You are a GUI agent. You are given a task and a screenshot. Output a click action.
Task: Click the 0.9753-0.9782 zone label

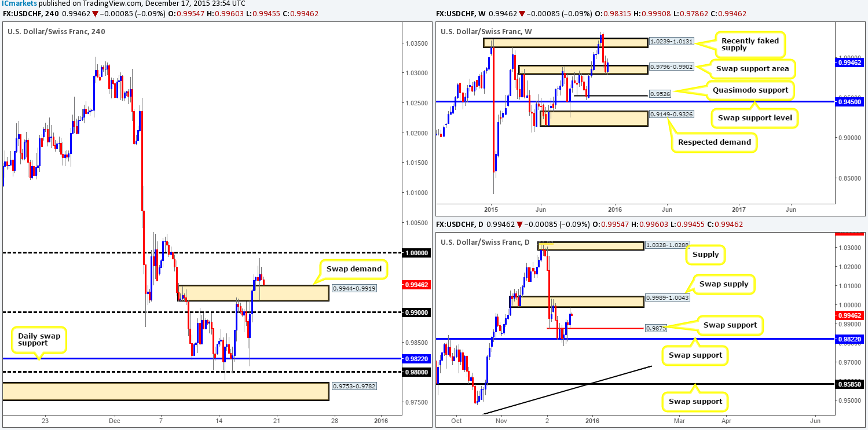[x=354, y=385]
